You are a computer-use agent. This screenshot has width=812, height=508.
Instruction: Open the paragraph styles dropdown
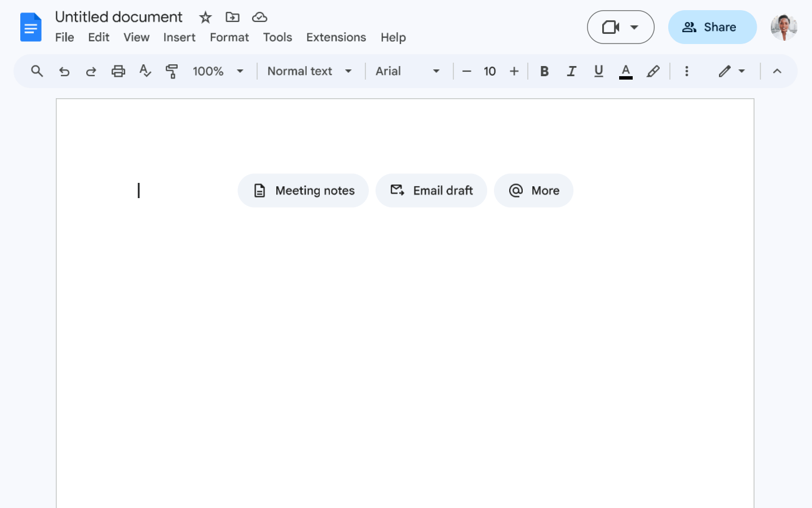(x=310, y=71)
